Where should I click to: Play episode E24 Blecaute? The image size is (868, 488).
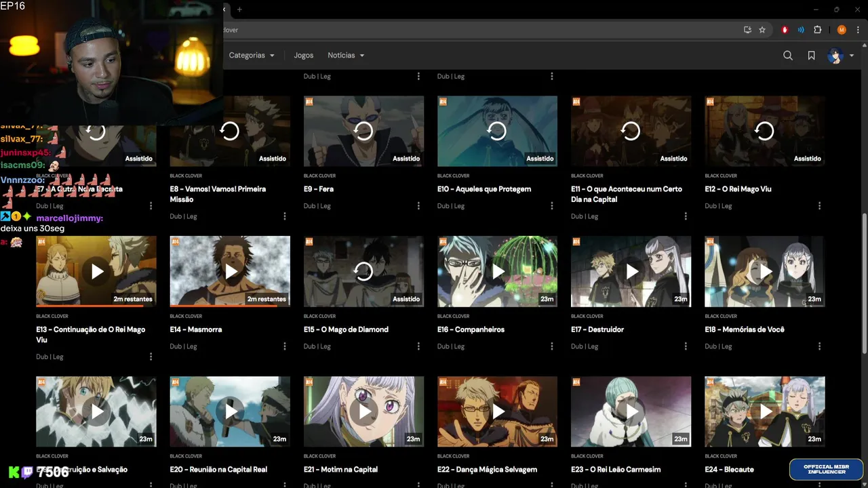[x=764, y=411]
